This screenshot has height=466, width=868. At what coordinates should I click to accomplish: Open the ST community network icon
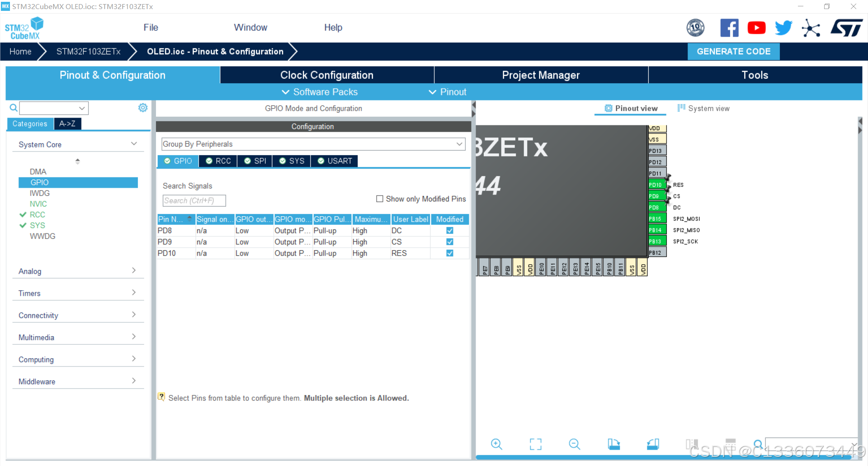click(811, 28)
